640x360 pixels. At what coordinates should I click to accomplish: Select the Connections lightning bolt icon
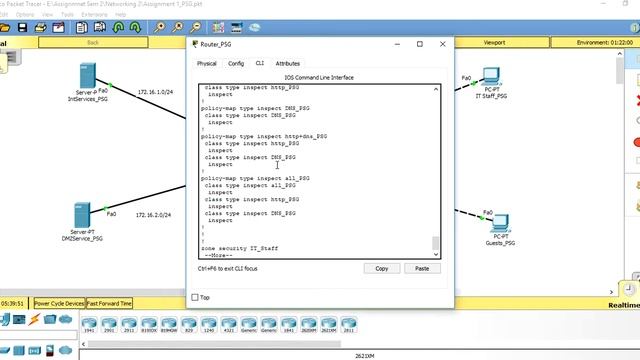click(x=34, y=319)
